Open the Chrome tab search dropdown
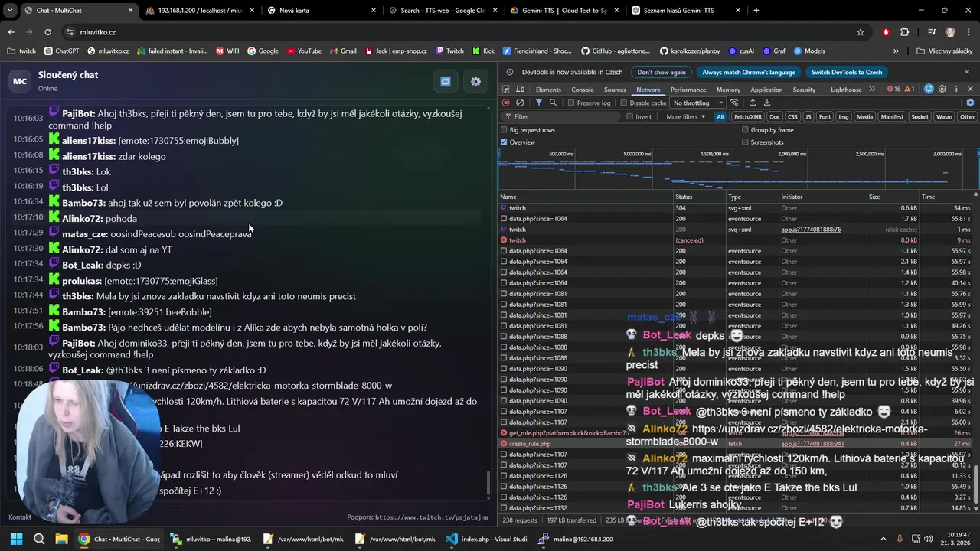The width and height of the screenshot is (980, 551). pyautogui.click(x=10, y=10)
